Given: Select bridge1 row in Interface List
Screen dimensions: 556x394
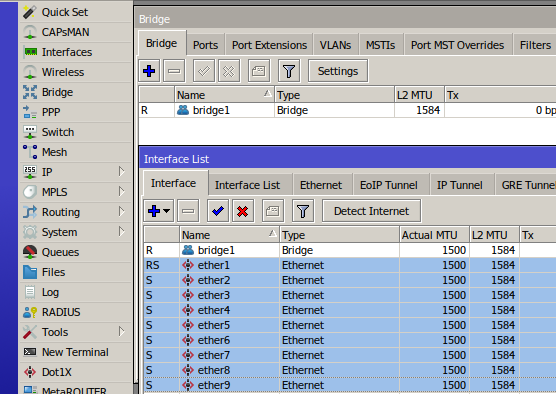Looking at the screenshot, I should 350,250.
